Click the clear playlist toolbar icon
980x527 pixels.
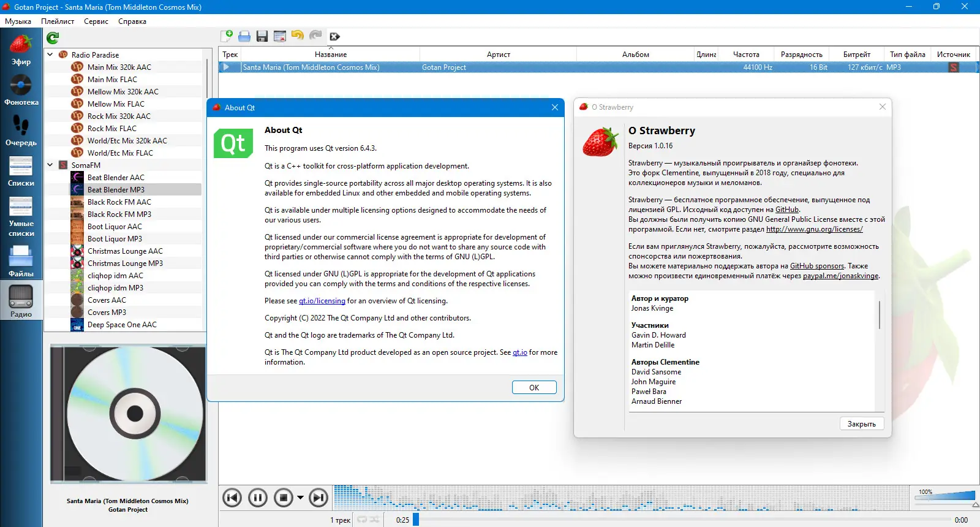280,36
